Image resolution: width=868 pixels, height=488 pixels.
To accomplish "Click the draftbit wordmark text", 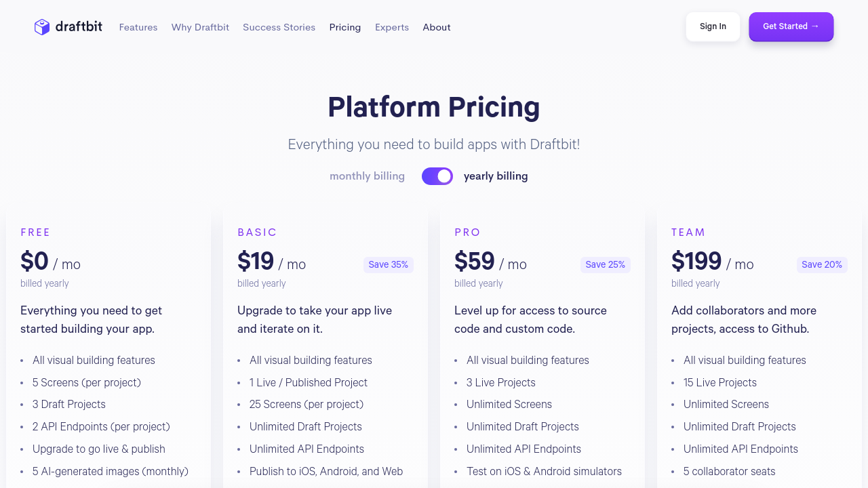I will click(x=79, y=27).
